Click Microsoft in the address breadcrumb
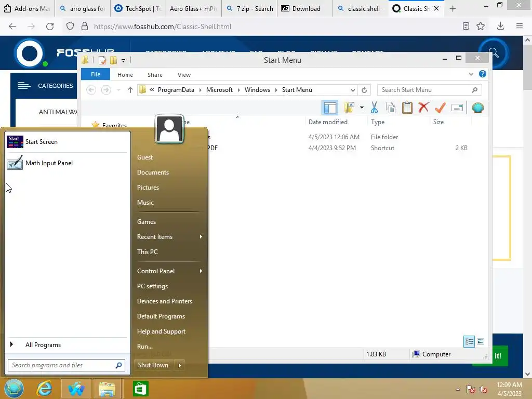This screenshot has height=399, width=532. coord(219,90)
